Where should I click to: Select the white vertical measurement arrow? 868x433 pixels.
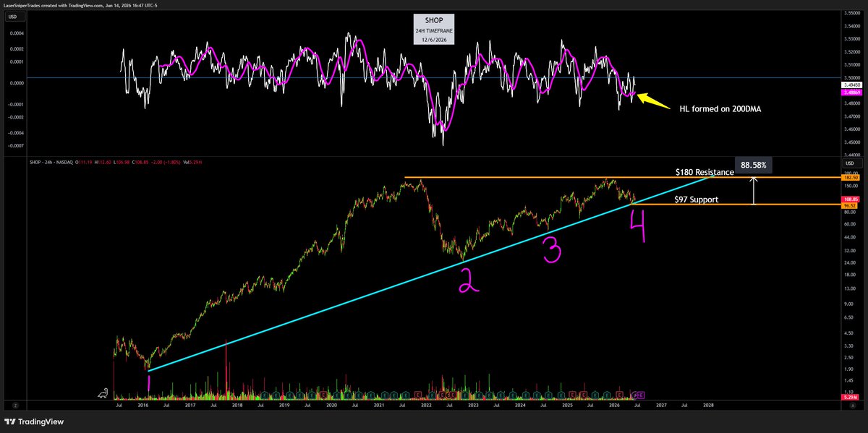point(754,191)
